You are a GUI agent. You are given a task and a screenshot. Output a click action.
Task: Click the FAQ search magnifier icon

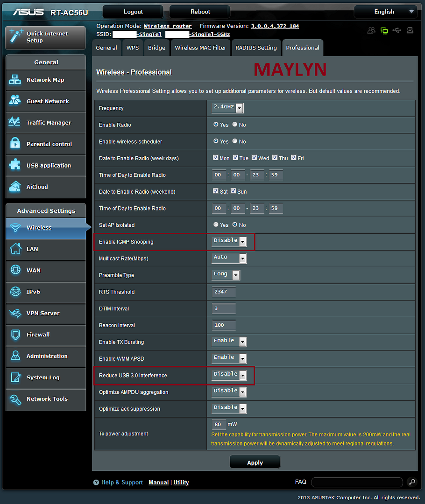click(x=411, y=482)
